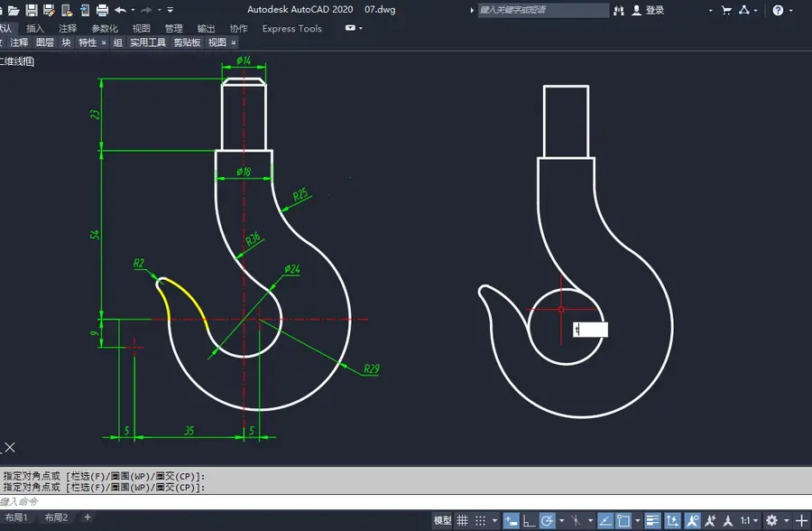The height and width of the screenshot is (531, 812).
Task: Click the plus icon in status bar
Action: pyautogui.click(x=801, y=520)
